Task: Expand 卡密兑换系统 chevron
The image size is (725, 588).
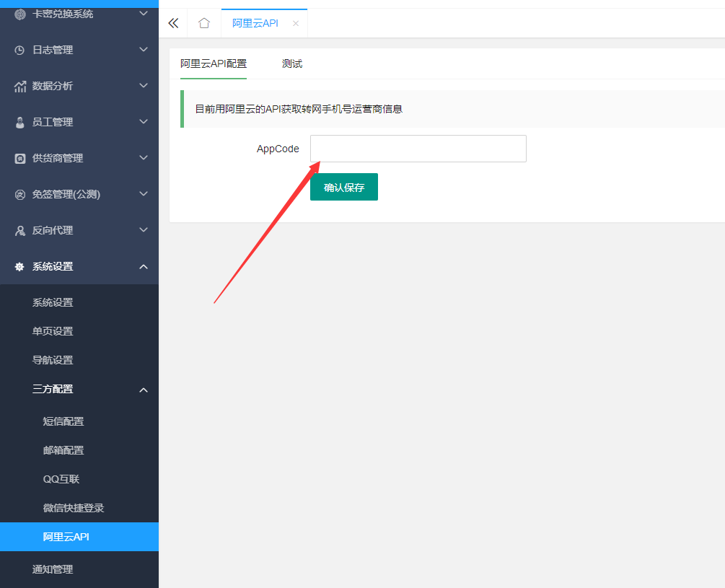Action: [144, 14]
